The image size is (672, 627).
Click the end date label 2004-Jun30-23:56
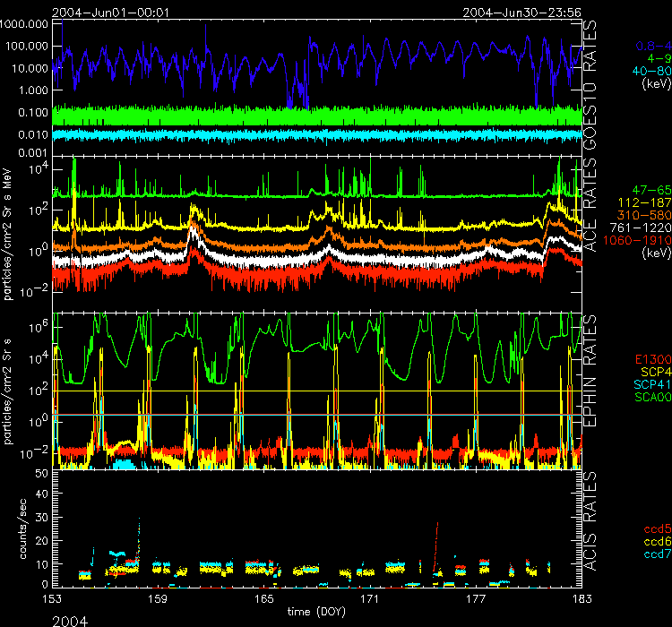point(522,12)
